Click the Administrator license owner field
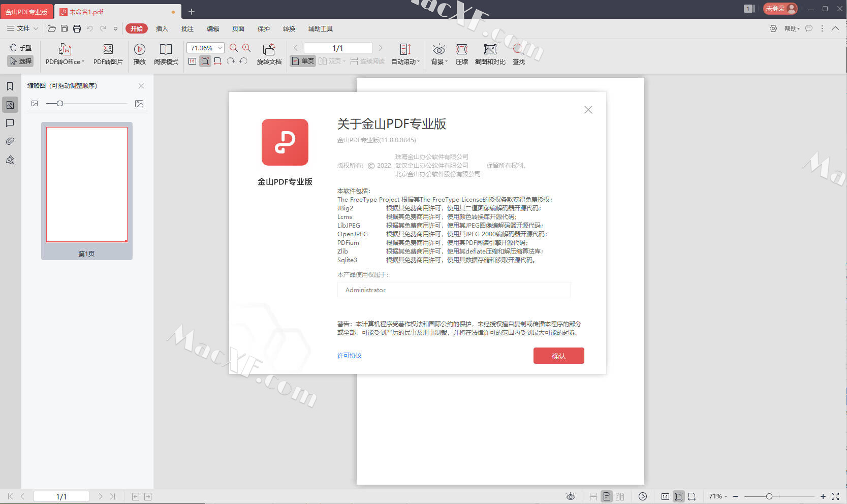The width and height of the screenshot is (847, 504). (454, 290)
